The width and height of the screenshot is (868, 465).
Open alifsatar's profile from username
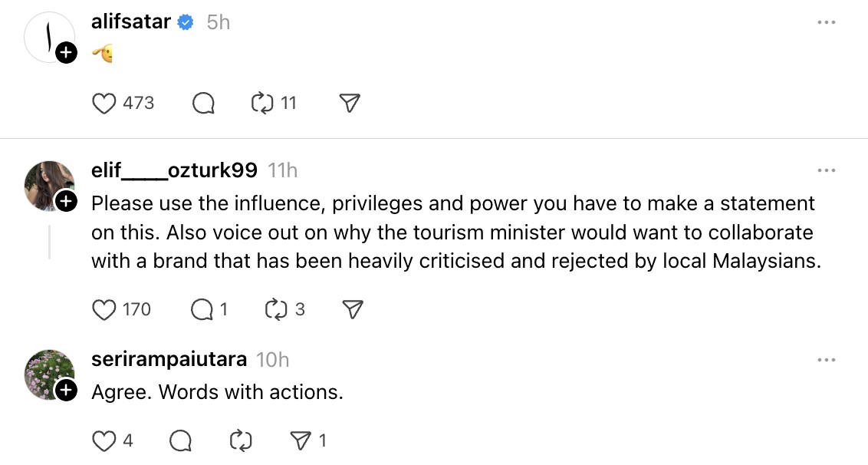[x=131, y=22]
